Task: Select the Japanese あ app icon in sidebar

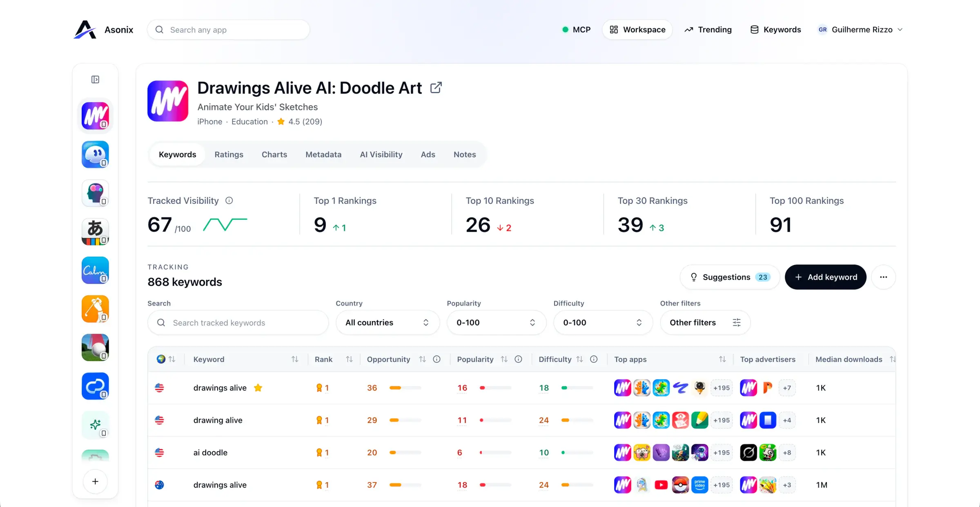Action: (95, 232)
